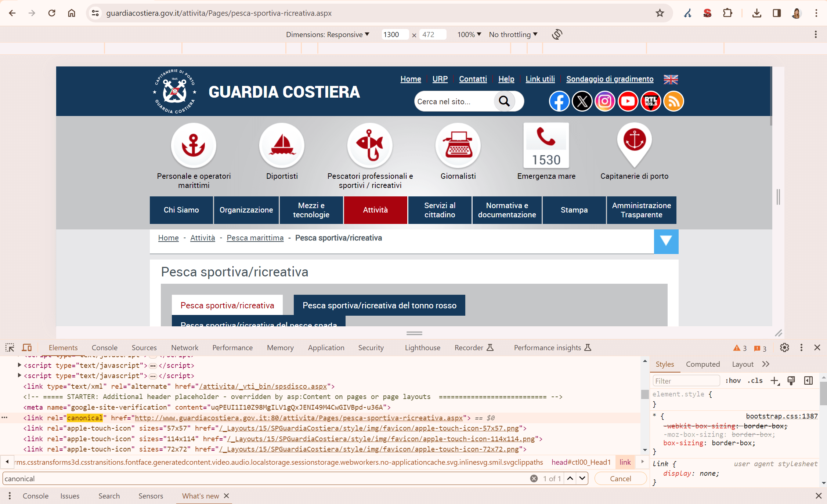
Task: Open the Dimensions Responsive dropdown
Action: coord(328,35)
